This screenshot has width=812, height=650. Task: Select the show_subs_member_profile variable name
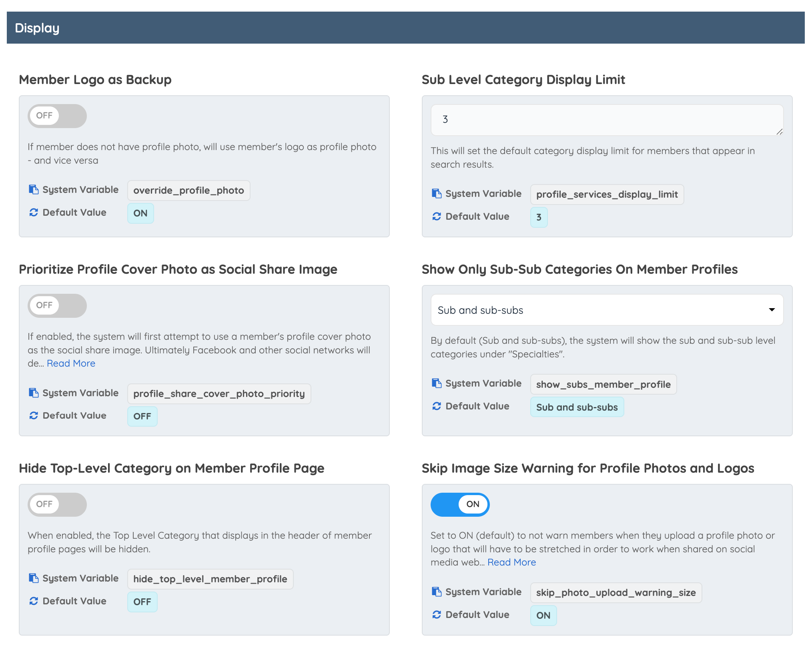[603, 384]
